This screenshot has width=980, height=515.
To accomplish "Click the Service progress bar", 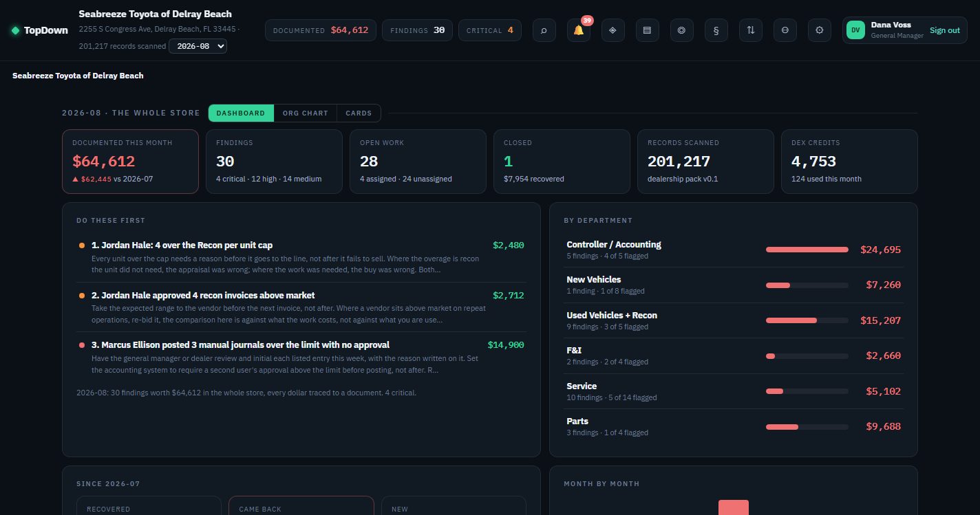I will click(x=807, y=391).
